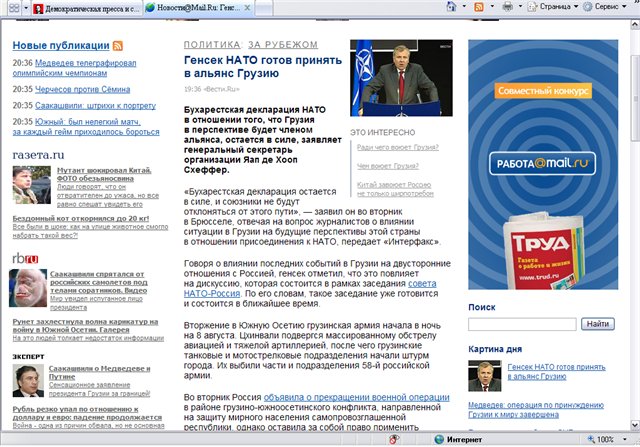Viewport: 640px width, 447px height.
Task: Click the Совместный конкурс banner label
Action: pos(543,91)
